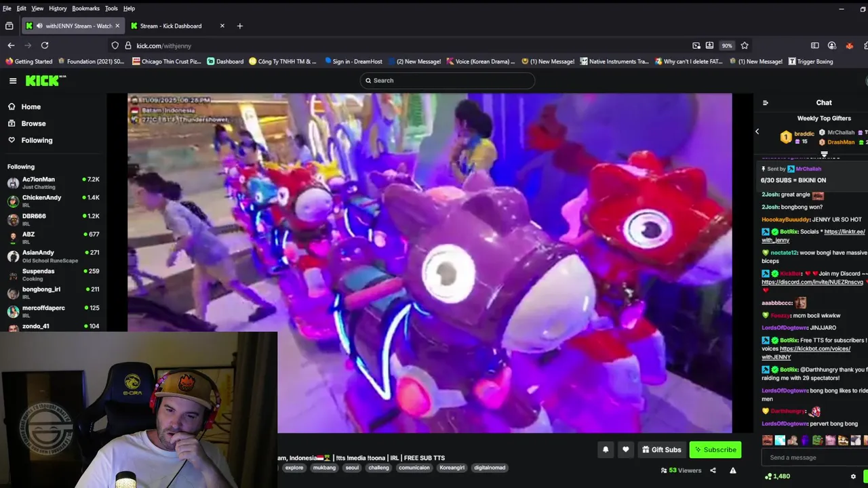Open the Tools menu

pyautogui.click(x=111, y=8)
